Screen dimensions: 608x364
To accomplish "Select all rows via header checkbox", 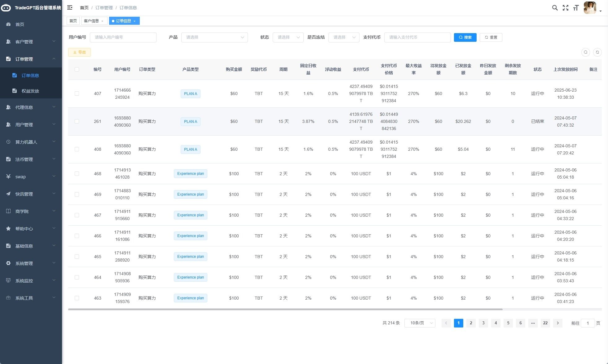I will tap(77, 69).
